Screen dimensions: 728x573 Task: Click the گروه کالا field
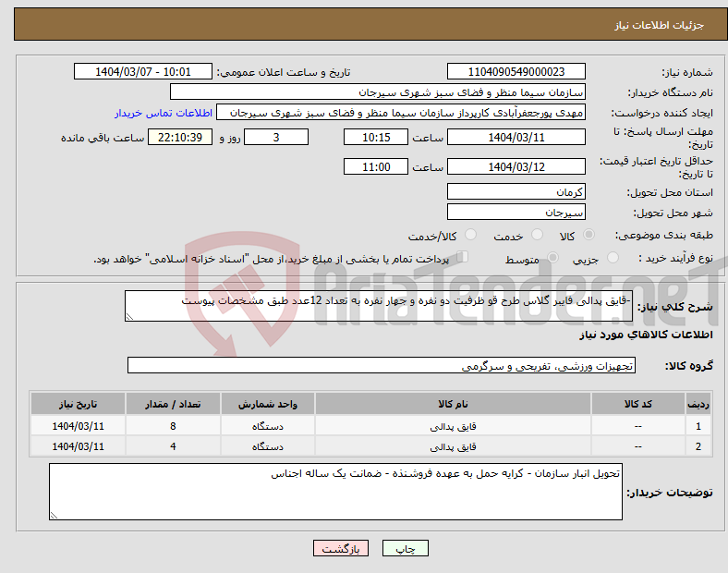point(382,365)
